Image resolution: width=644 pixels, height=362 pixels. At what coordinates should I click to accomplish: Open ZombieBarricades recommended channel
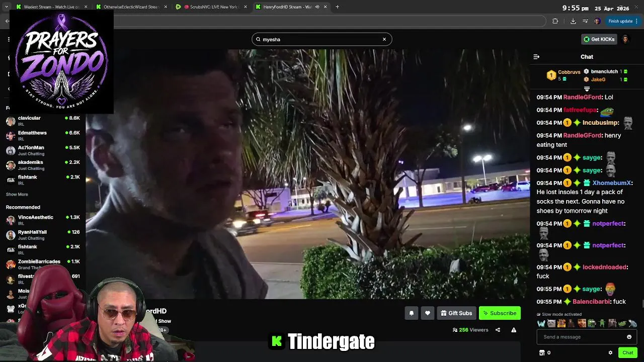tap(43, 264)
